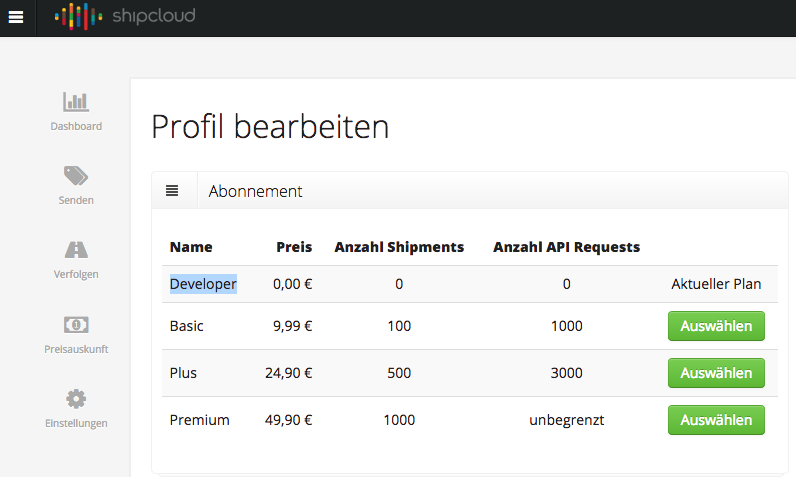Screen dimensions: 796x477
Task: Open the Dashboard bar chart icon
Action: [x=76, y=102]
